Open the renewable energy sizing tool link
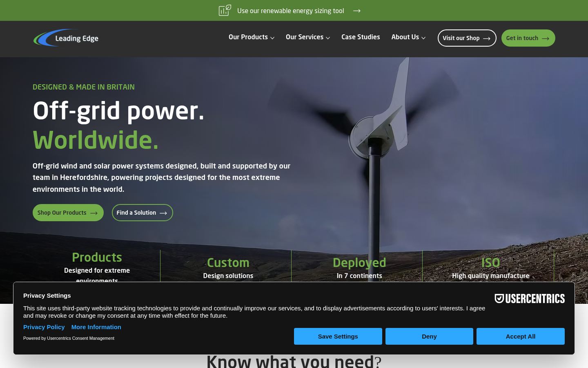This screenshot has height=368, width=588. (x=290, y=11)
